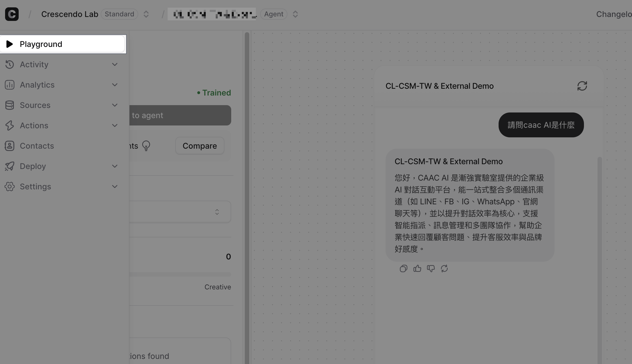Image resolution: width=632 pixels, height=364 pixels.
Task: Click the Activity history clock icon
Action: (x=9, y=64)
